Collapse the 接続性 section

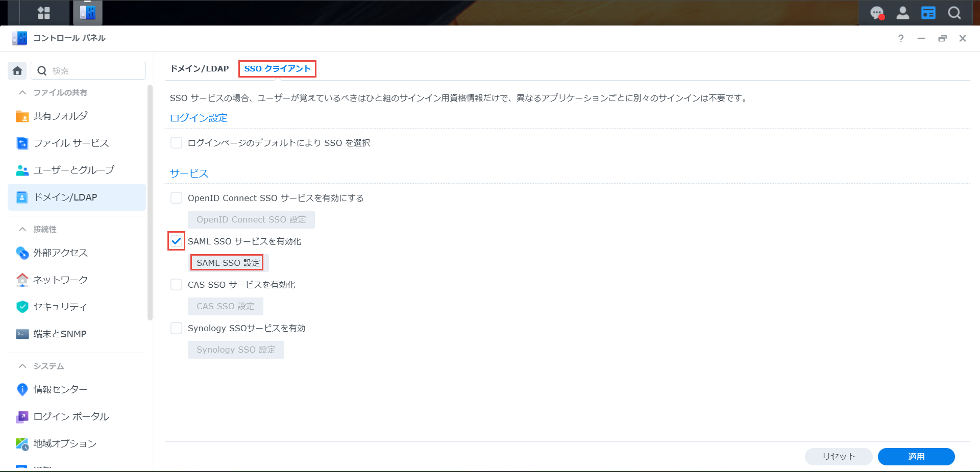pos(22,229)
